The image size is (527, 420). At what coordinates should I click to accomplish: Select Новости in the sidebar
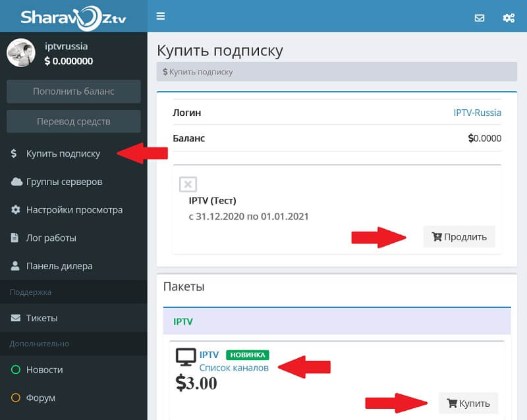tap(44, 369)
